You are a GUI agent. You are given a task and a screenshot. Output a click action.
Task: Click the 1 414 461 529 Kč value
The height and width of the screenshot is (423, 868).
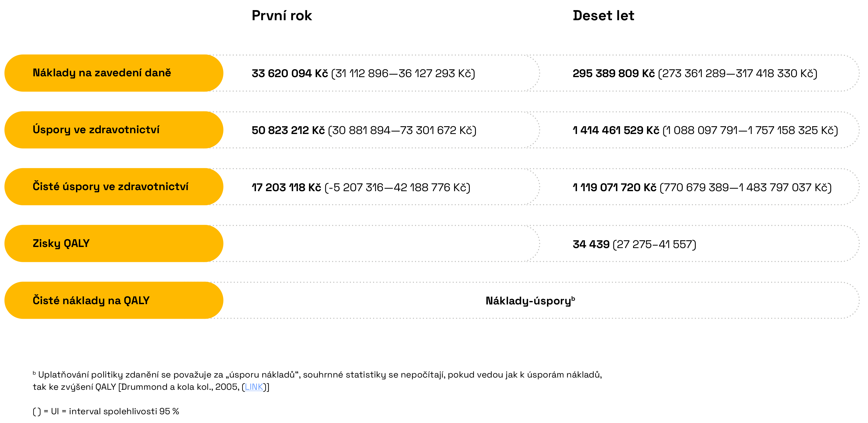pyautogui.click(x=616, y=130)
